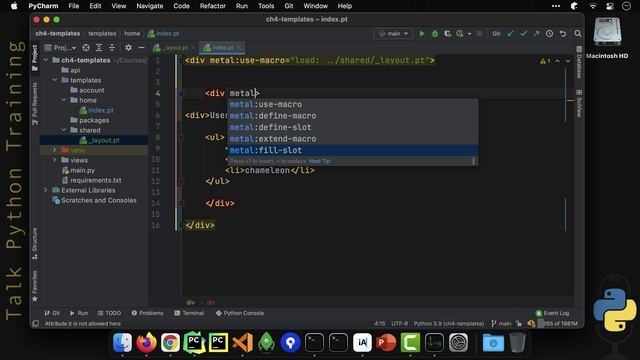Select metal:use-macro completion suggestion
This screenshot has height=360, width=640.
click(353, 104)
